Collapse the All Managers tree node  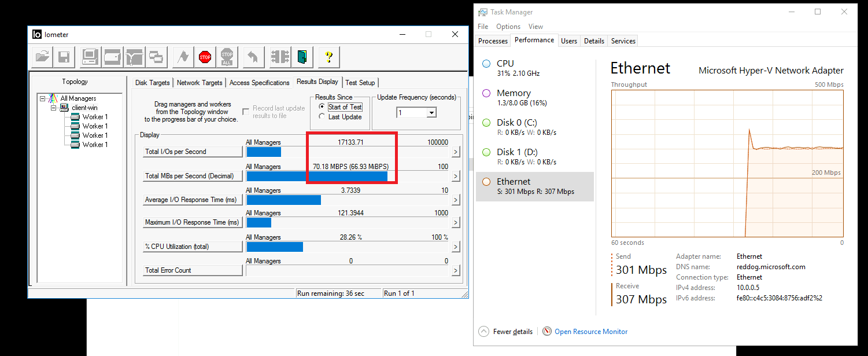click(x=43, y=98)
